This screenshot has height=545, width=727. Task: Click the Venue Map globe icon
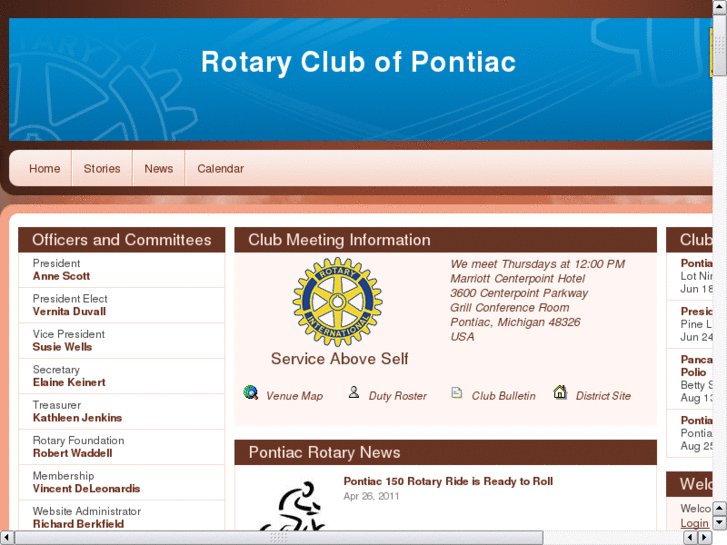coord(251,392)
